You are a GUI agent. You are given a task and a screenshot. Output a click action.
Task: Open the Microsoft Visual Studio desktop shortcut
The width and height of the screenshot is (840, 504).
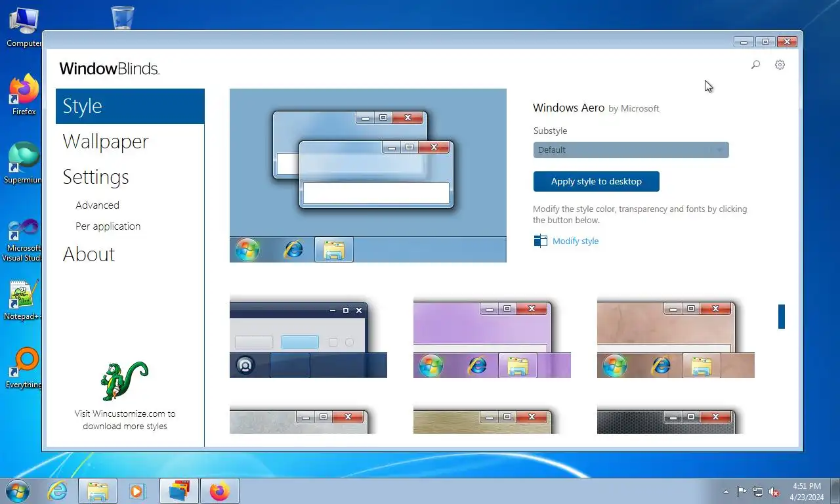(24, 240)
